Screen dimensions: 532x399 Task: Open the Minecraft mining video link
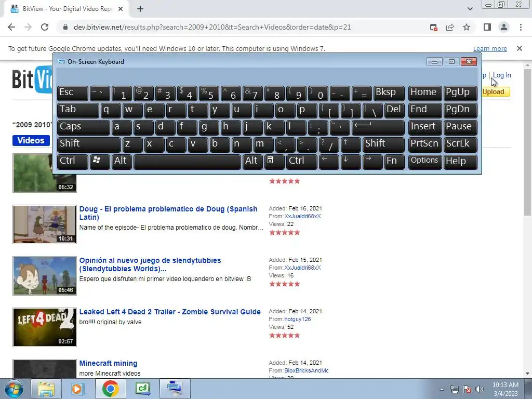[108, 363]
